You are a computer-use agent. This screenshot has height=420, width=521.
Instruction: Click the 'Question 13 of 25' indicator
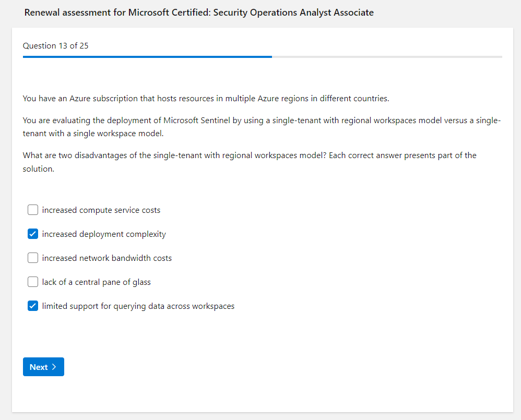(x=55, y=46)
